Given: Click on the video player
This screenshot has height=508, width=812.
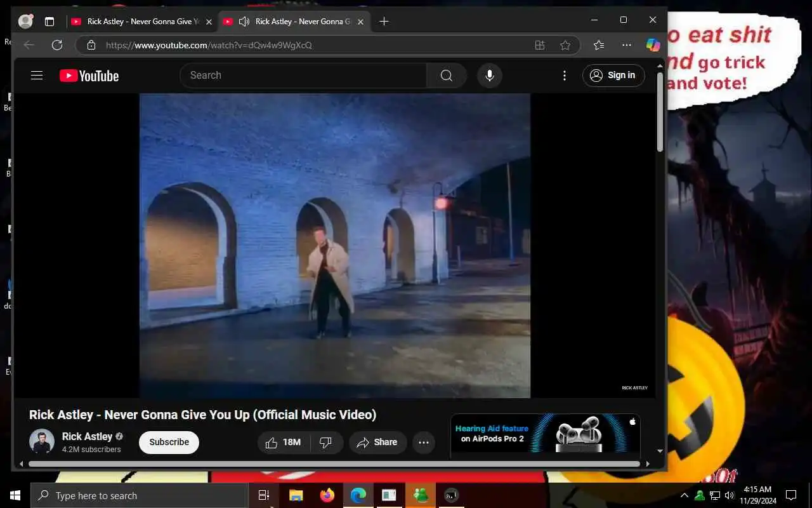Looking at the screenshot, I should (335, 246).
